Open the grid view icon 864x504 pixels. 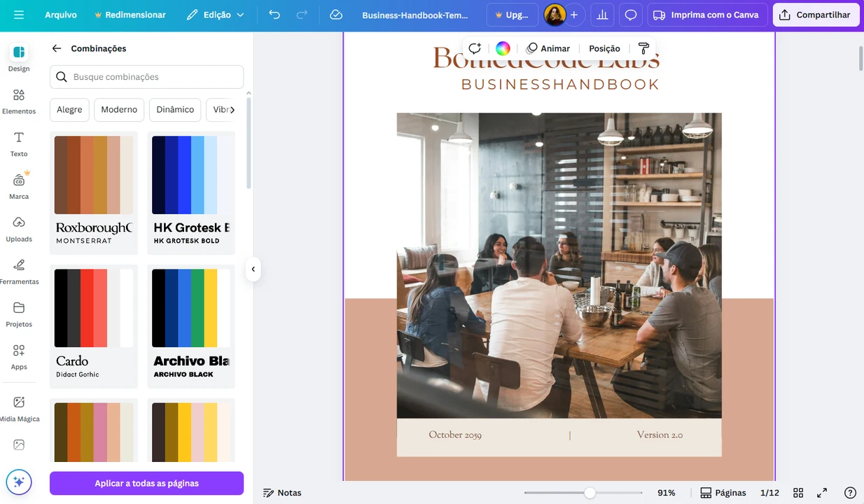point(798,493)
